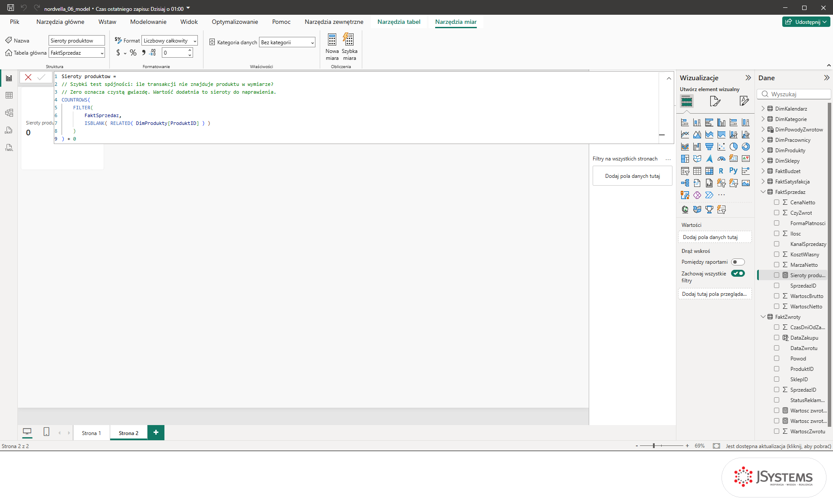Apply percentage format to the measure
833x504 pixels.
click(133, 52)
